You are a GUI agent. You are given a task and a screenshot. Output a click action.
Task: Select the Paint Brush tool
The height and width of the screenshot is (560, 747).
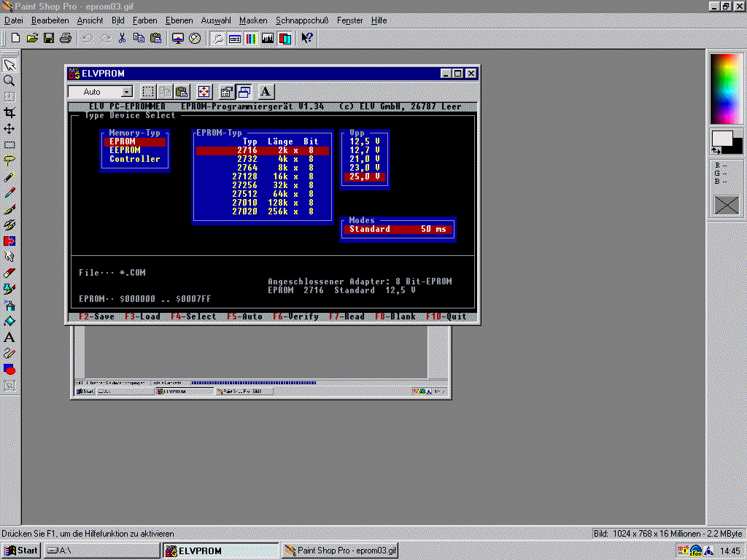point(9,209)
